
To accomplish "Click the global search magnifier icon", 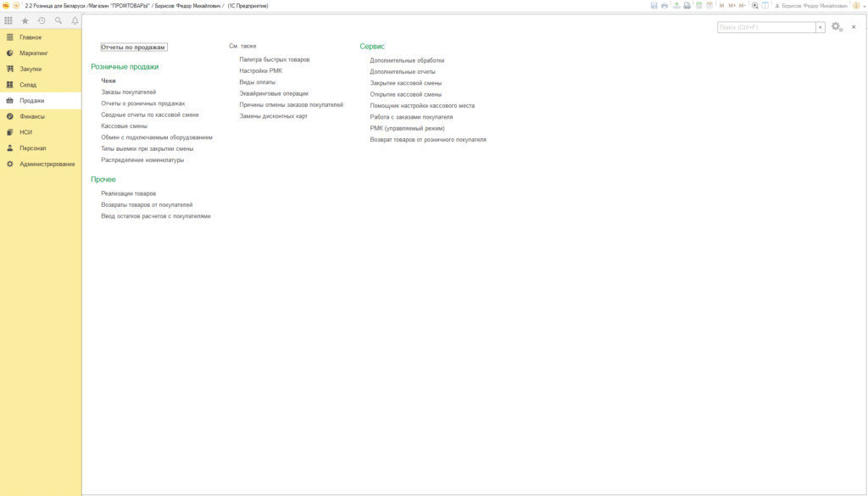I will click(x=58, y=20).
